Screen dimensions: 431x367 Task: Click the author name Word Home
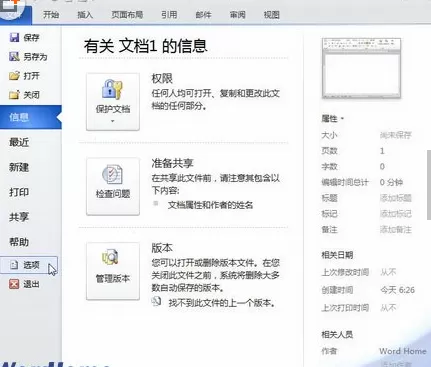point(403,351)
